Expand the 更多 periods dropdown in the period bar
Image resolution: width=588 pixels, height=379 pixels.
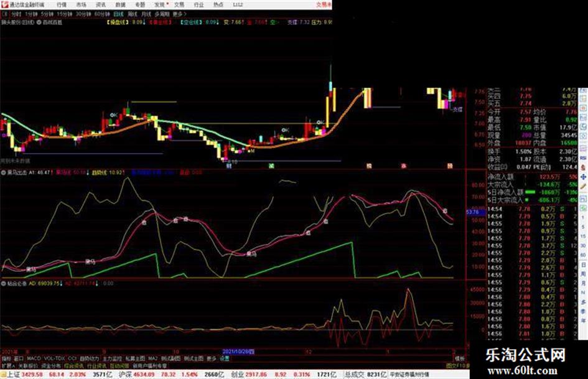[x=179, y=14]
